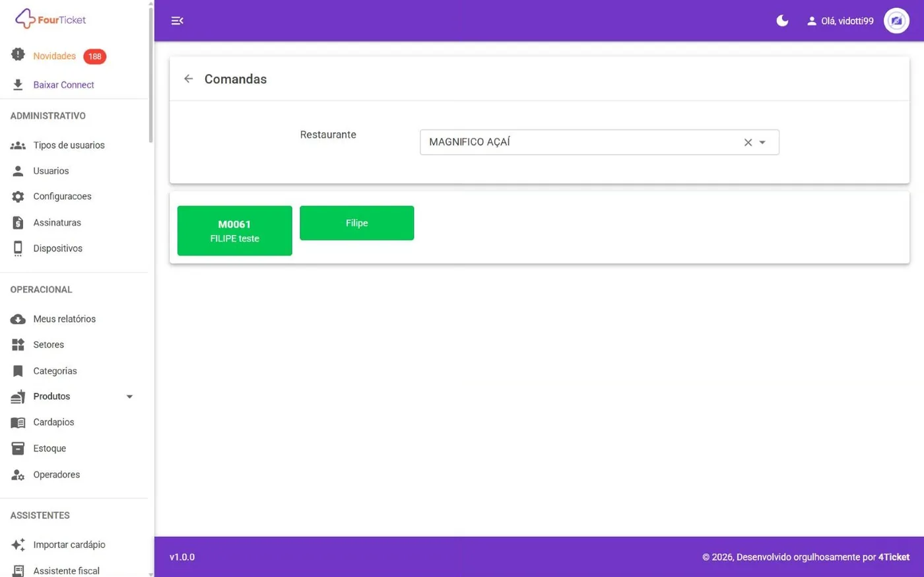Click the v1.0.0 version text
Screen dimensions: 924x577
[x=182, y=557]
